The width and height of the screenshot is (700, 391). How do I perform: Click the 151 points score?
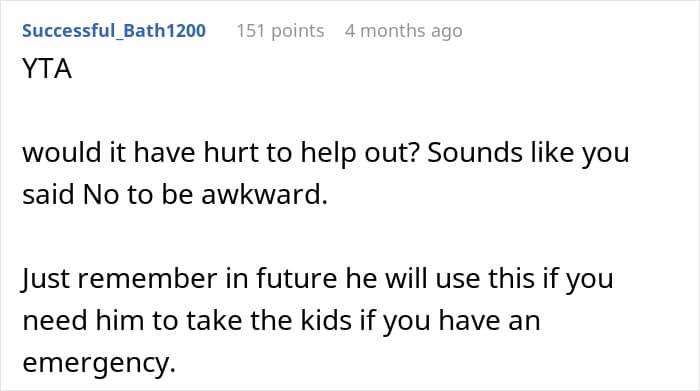[280, 31]
